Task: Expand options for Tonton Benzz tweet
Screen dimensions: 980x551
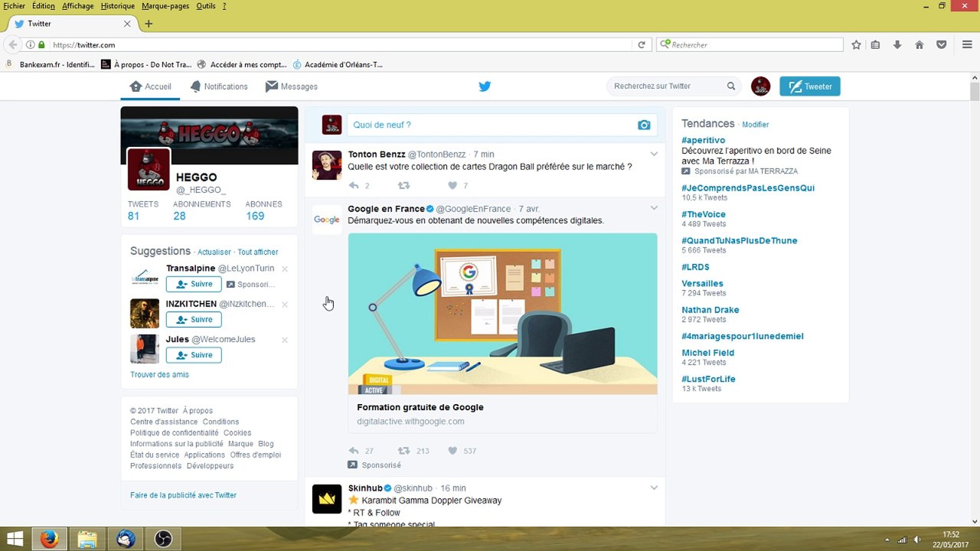Action: point(654,155)
